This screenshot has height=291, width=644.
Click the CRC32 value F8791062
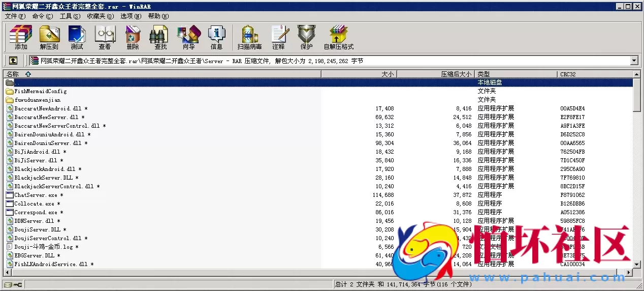pos(572,195)
